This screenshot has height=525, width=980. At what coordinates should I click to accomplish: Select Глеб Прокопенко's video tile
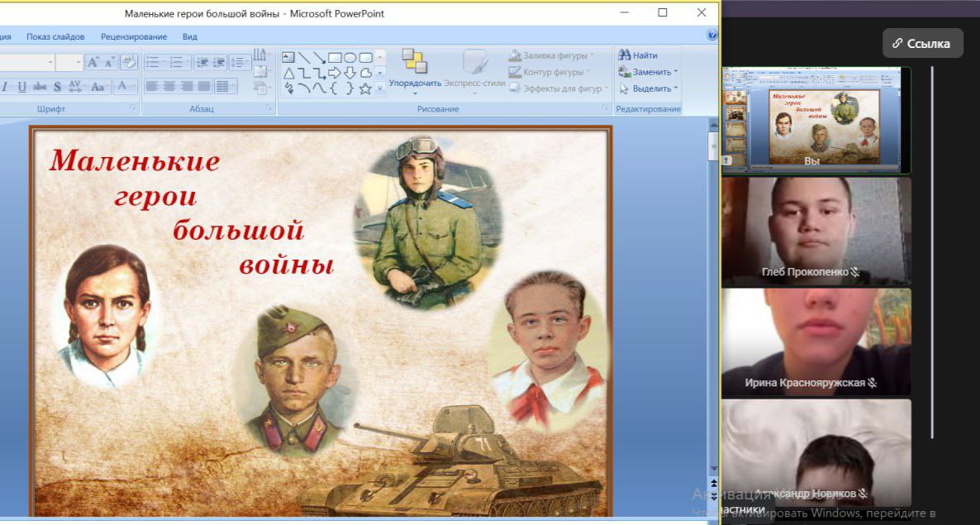point(816,231)
